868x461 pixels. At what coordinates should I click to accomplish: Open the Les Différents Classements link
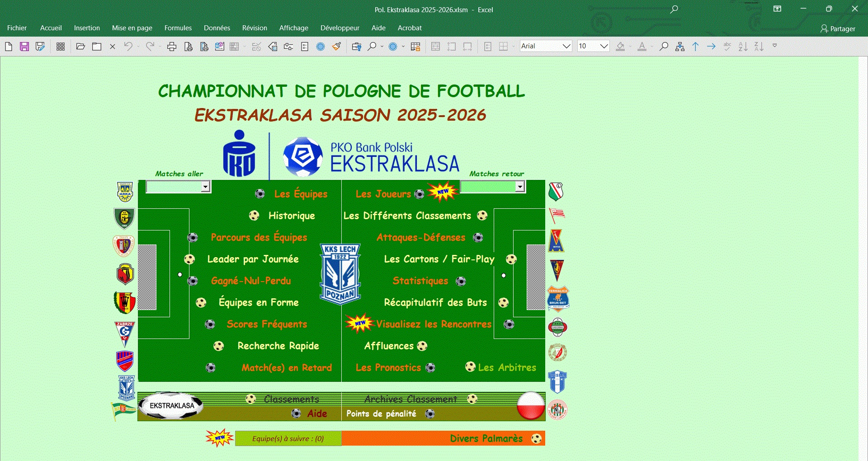coord(407,216)
